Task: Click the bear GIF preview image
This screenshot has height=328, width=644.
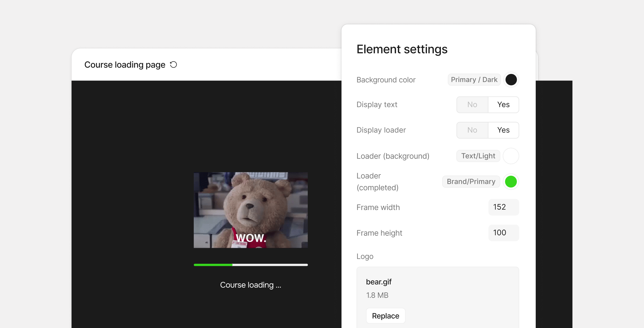Action: [x=251, y=210]
